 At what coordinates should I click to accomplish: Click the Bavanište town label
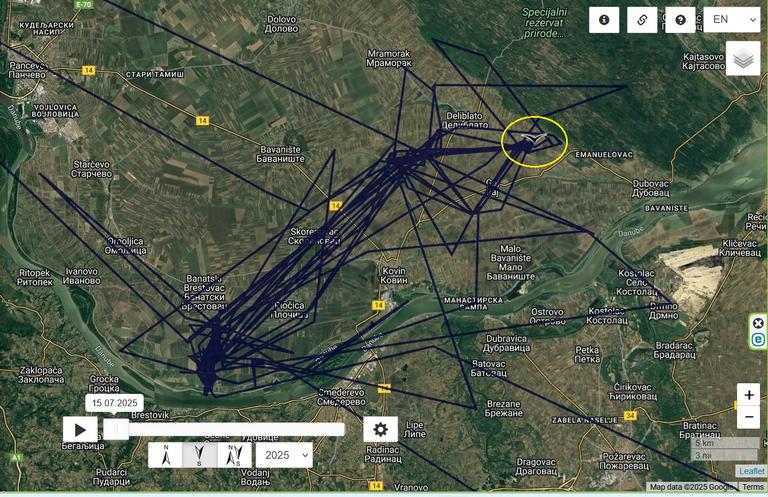280,154
